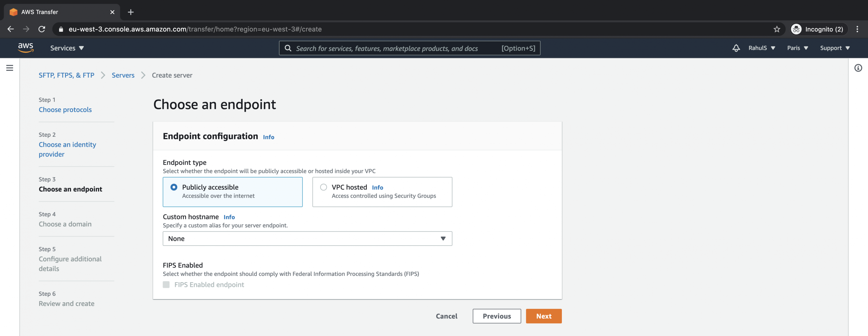Tick the FIPS Enabled endpoint checkbox

pyautogui.click(x=166, y=285)
